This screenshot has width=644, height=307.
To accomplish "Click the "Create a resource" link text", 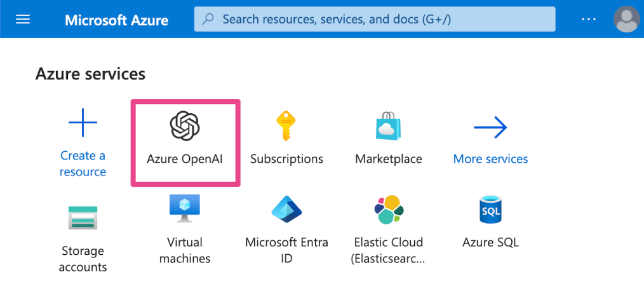I will [x=83, y=164].
